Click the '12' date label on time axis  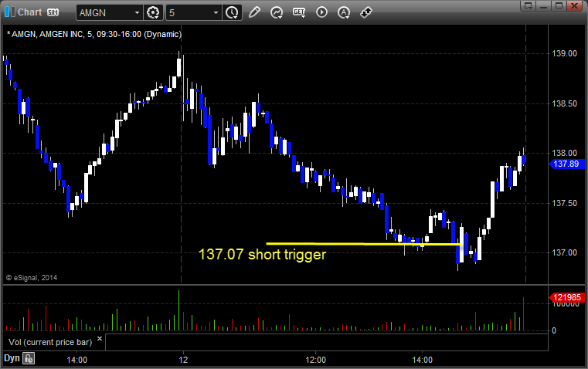coord(183,360)
